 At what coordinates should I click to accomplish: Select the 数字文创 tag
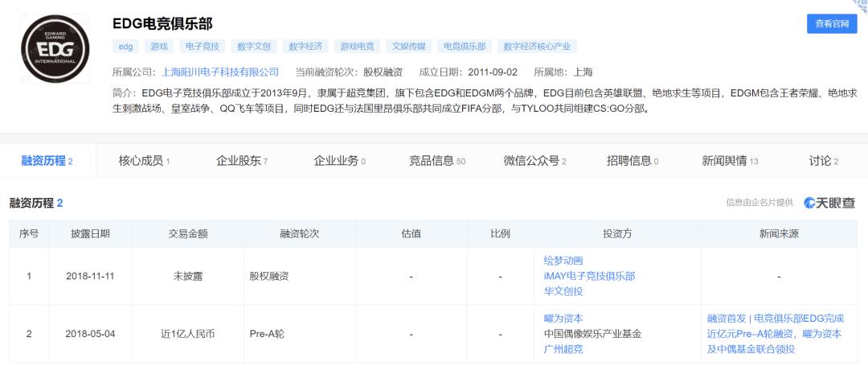click(254, 47)
